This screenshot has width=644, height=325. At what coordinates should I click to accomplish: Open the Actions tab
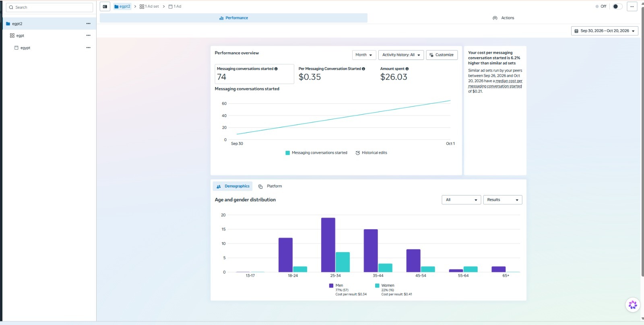coord(504,18)
